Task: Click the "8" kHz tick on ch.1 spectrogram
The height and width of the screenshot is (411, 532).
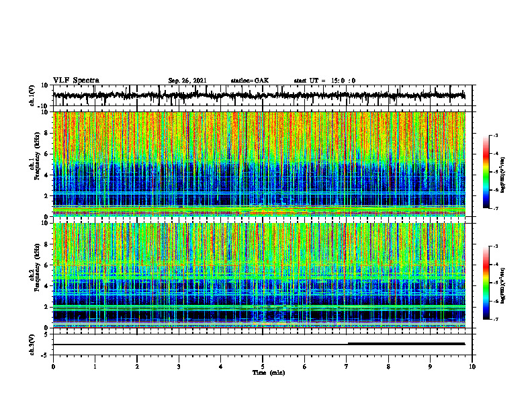Action: [47, 133]
